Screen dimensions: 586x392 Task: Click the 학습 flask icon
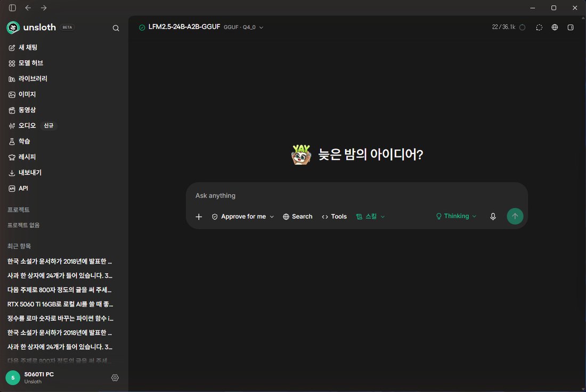pos(12,142)
